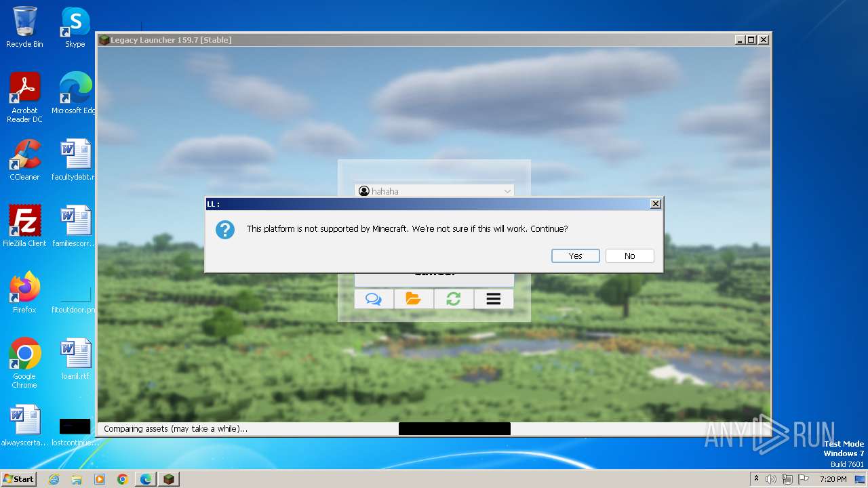Screen dimensions: 868x488
Task: Close the Legacy Launcher window
Action: [763, 40]
